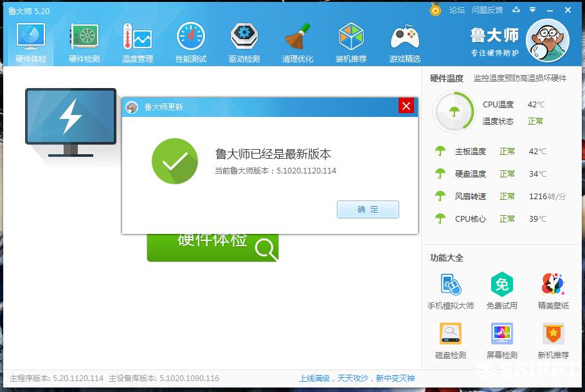This screenshot has height=392, width=585.
Task: Click 监控温度预防高温损坏硬件 description
Action: [520, 78]
